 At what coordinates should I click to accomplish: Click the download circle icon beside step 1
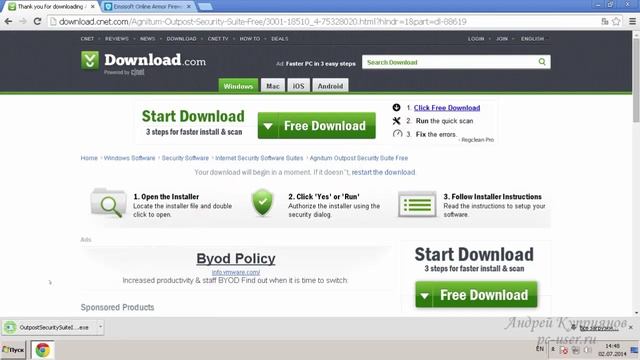396,107
